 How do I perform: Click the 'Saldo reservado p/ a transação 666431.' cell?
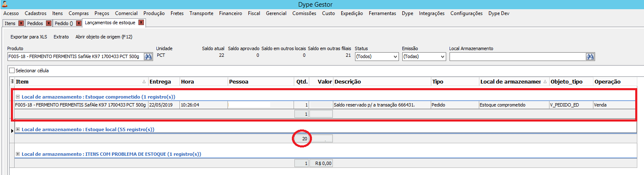tap(382, 105)
